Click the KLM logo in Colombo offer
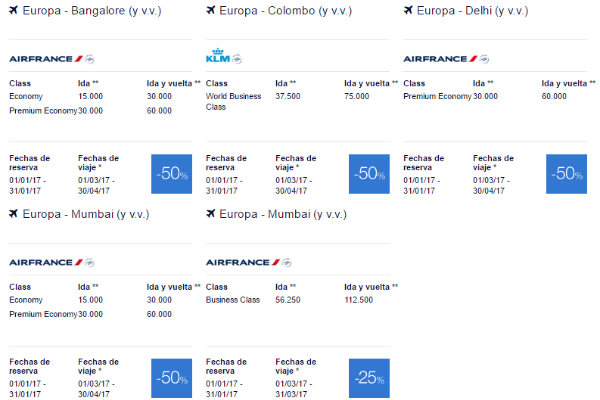This screenshot has width=600, height=400. pos(218,56)
